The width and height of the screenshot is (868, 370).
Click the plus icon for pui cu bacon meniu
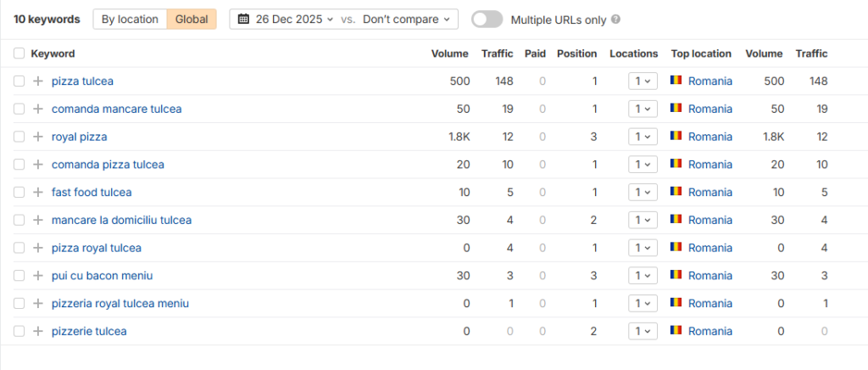tap(37, 276)
